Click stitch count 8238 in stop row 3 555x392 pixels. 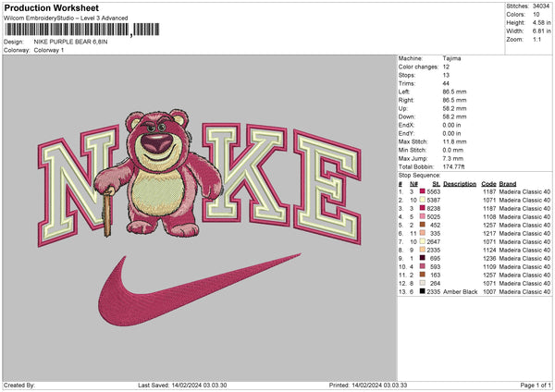(x=434, y=208)
